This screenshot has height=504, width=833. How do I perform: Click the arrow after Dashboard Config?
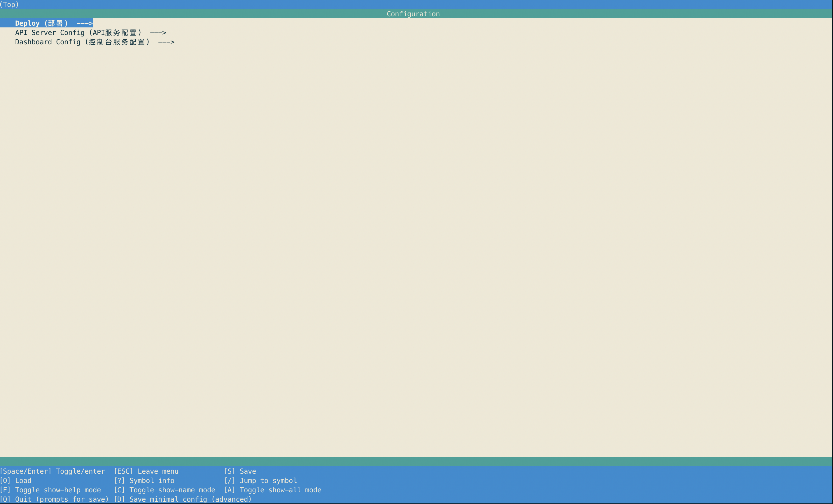pyautogui.click(x=166, y=42)
